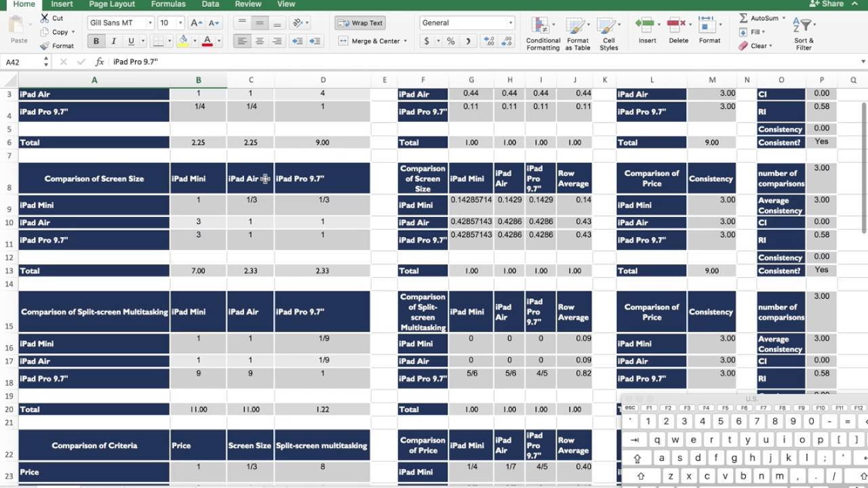Open the font name dropdown Gill Sans MT

(151, 23)
